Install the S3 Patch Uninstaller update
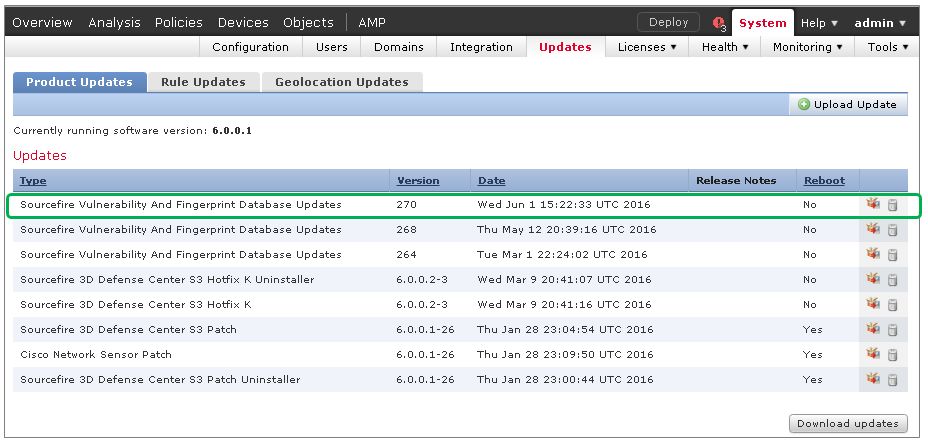This screenshot has height=441, width=928. tap(872, 378)
